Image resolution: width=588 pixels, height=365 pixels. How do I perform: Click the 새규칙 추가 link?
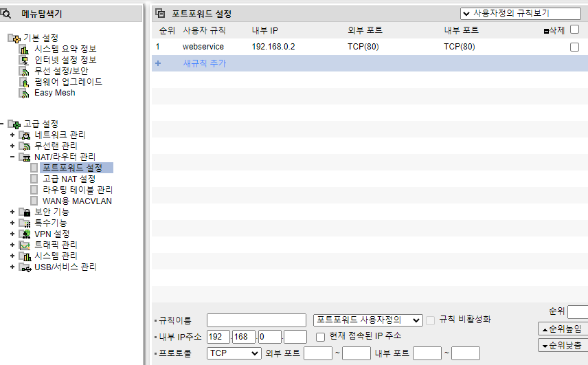coord(205,63)
